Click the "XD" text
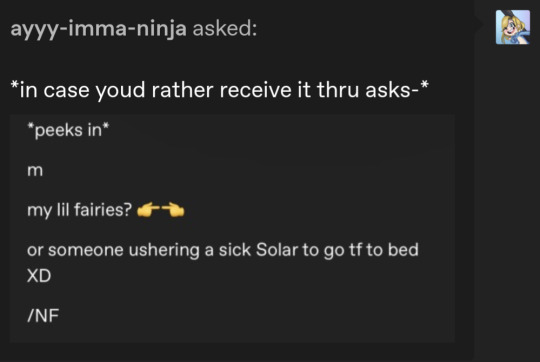This screenshot has width=540, height=362. (x=39, y=276)
